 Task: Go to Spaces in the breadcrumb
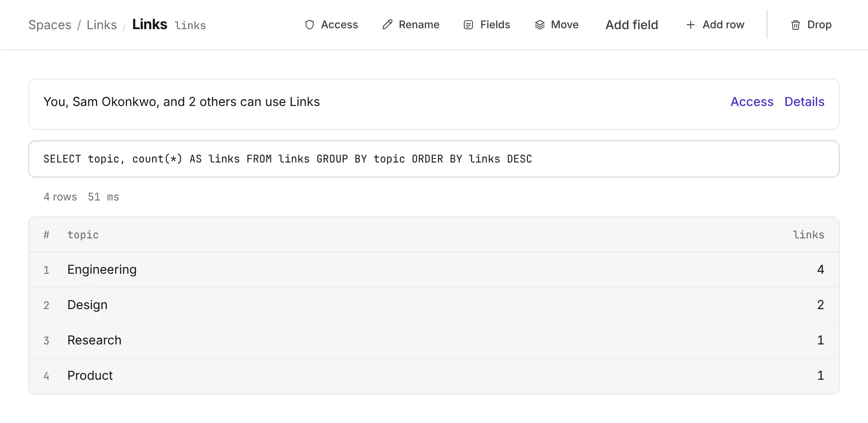(50, 25)
